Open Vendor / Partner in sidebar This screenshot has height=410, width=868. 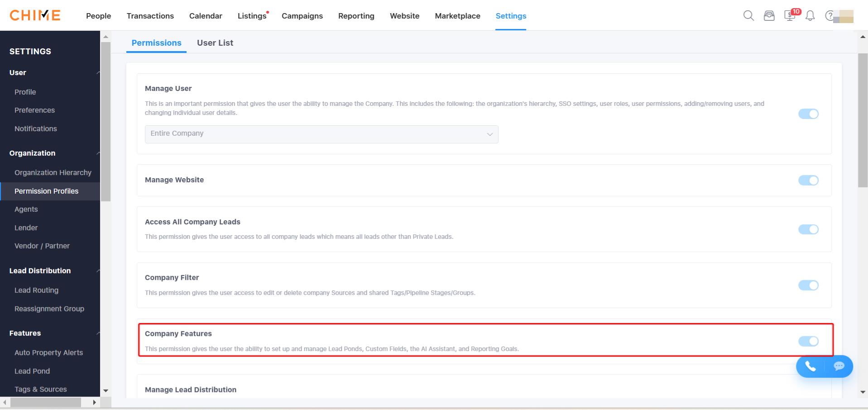[x=42, y=246]
